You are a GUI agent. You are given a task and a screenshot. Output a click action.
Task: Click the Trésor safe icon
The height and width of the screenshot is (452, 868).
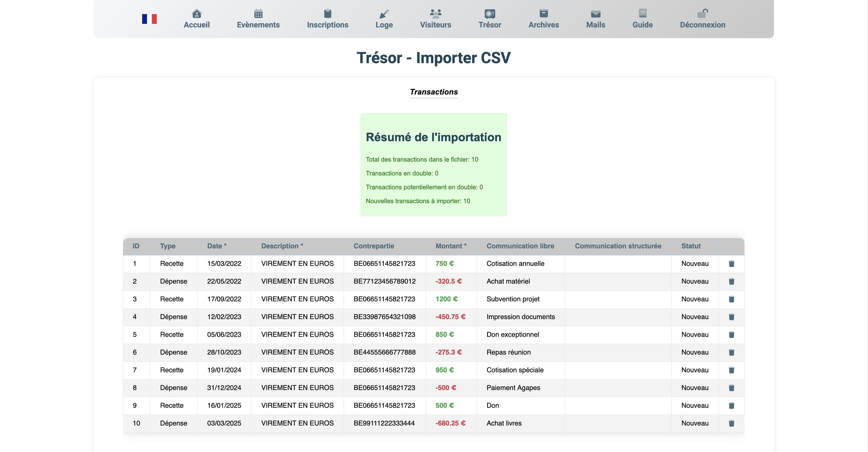tap(490, 14)
